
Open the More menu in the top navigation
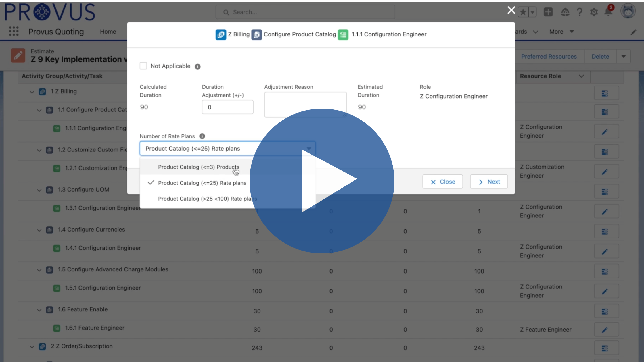coord(562,31)
